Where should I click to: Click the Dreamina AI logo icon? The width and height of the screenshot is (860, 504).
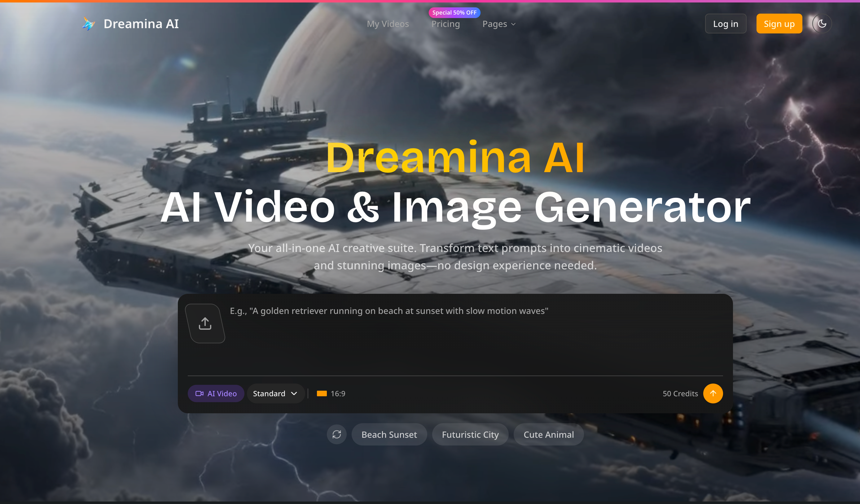(x=88, y=24)
